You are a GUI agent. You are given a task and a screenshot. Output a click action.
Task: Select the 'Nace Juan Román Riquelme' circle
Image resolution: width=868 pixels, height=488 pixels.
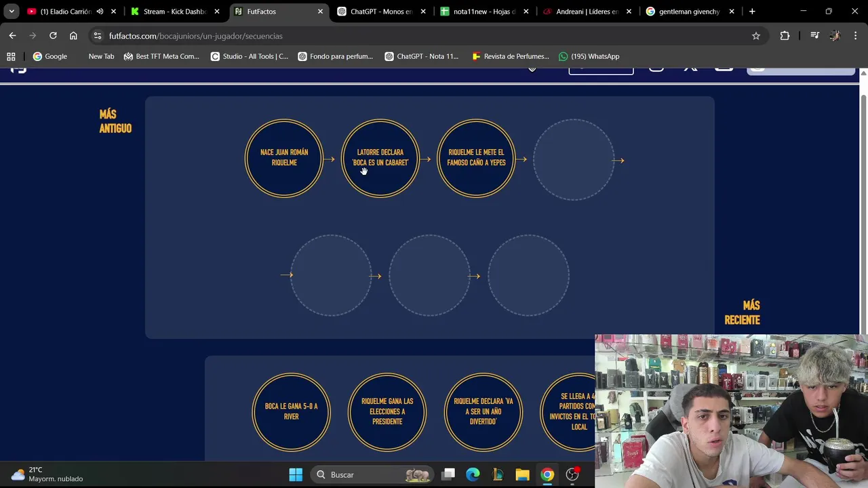(x=284, y=158)
